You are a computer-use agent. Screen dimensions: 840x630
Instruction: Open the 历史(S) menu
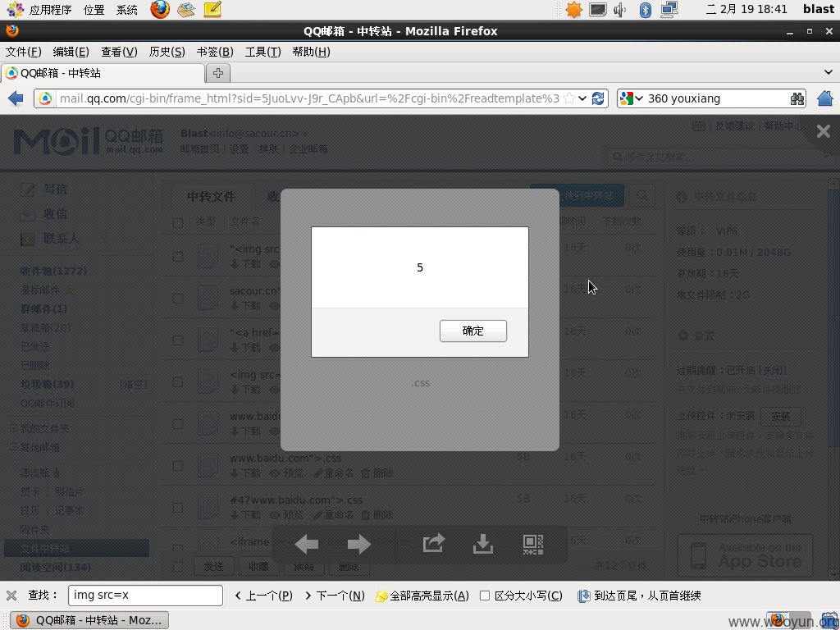click(167, 52)
